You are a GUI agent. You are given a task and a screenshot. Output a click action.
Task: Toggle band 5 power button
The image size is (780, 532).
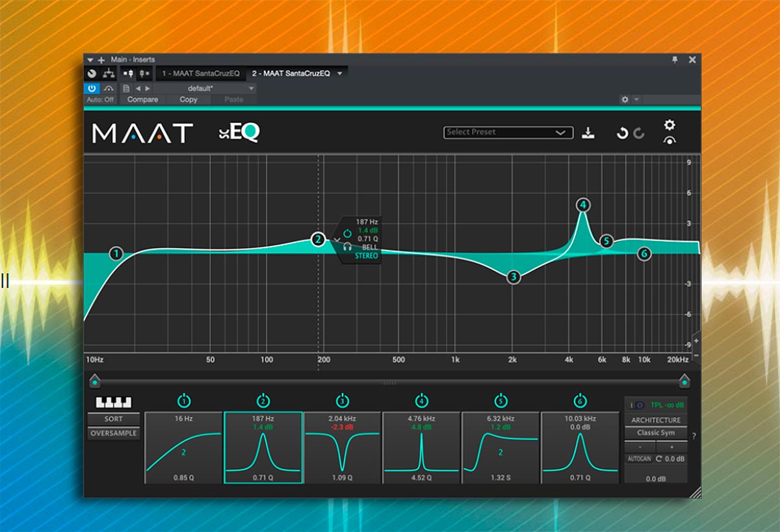500,400
